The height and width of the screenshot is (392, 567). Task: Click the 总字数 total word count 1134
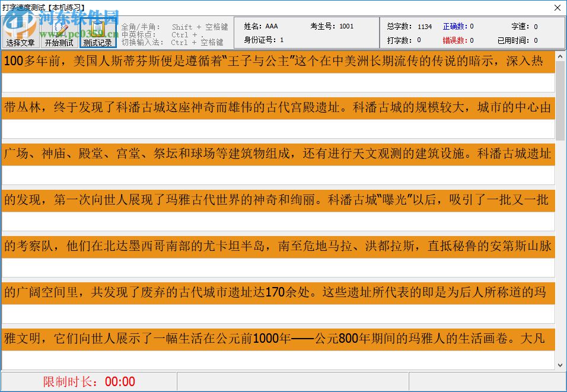pos(410,26)
